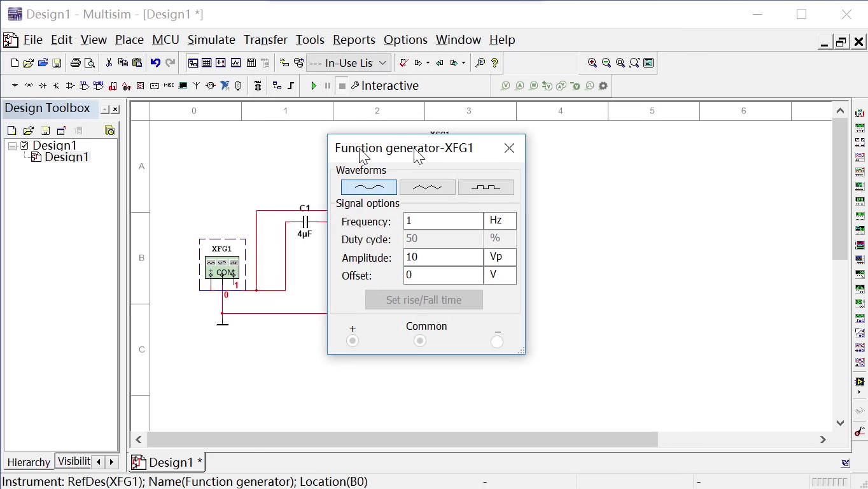
Task: Zoom to fit page icon
Action: point(634,63)
